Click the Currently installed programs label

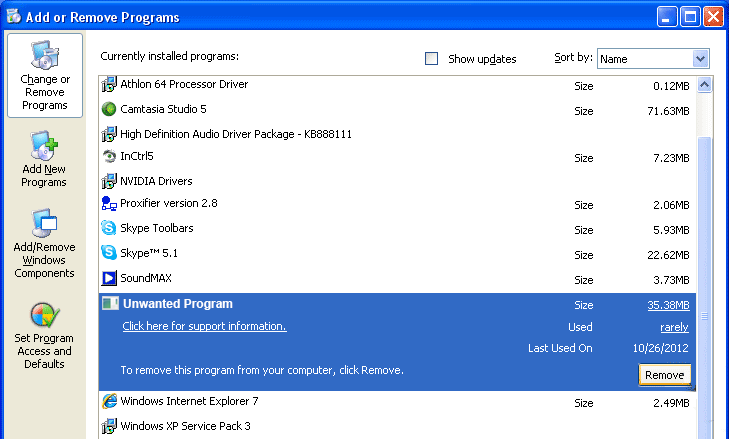(170, 56)
